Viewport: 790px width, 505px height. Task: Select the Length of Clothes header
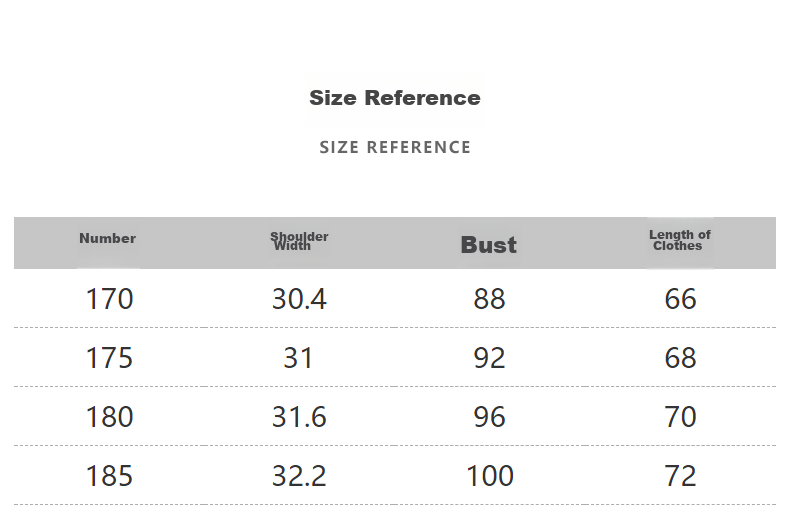point(680,240)
